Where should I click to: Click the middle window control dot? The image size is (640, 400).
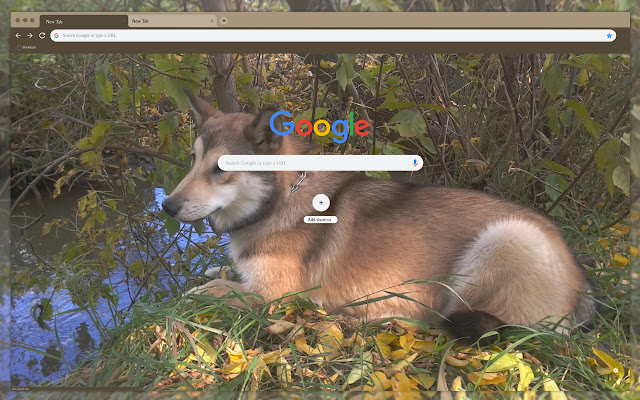[25, 20]
